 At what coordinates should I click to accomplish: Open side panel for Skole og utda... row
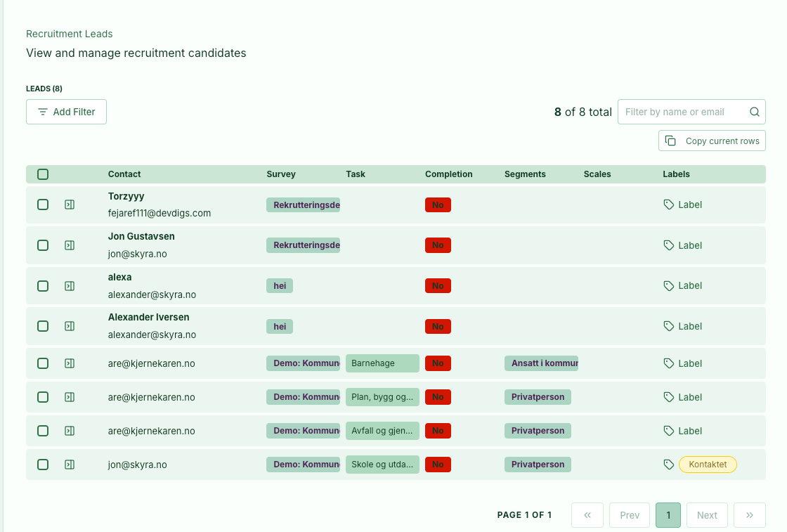70,465
